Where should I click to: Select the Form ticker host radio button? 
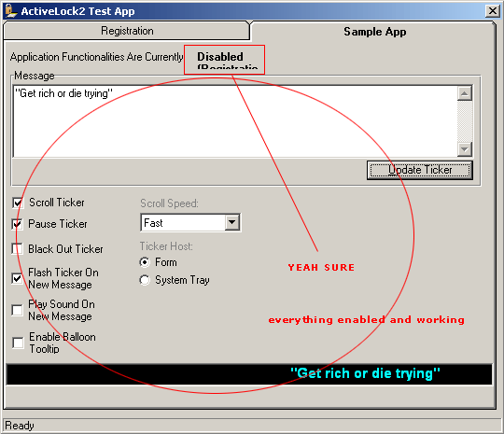coord(145,262)
